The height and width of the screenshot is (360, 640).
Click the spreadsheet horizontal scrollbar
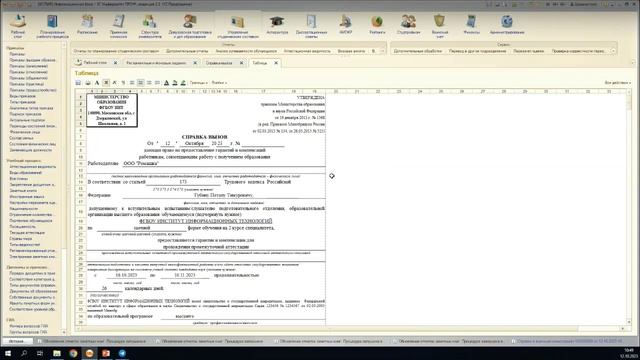coord(351,328)
